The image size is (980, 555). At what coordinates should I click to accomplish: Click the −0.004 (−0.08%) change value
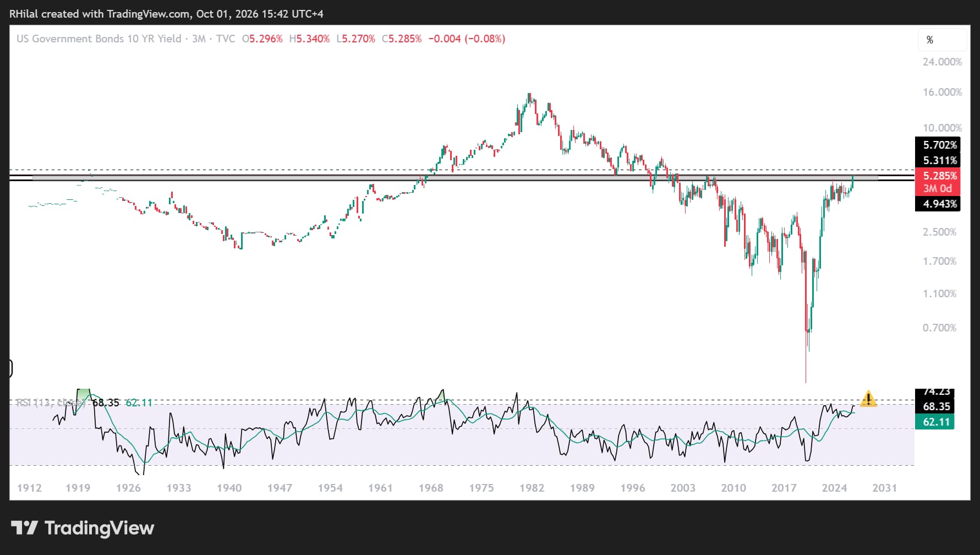tap(467, 39)
